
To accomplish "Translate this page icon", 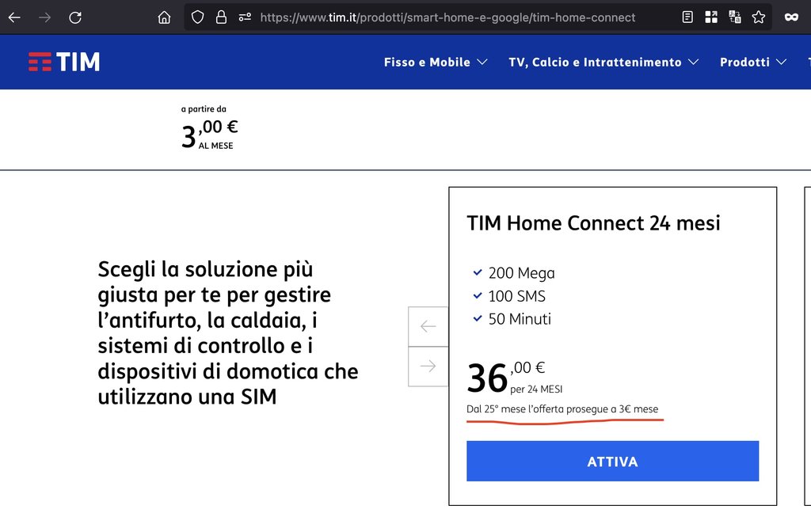I will pos(735,17).
